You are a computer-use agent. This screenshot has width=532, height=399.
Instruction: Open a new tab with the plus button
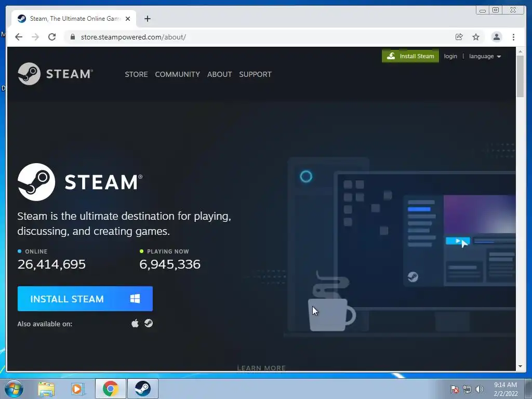[x=147, y=19]
